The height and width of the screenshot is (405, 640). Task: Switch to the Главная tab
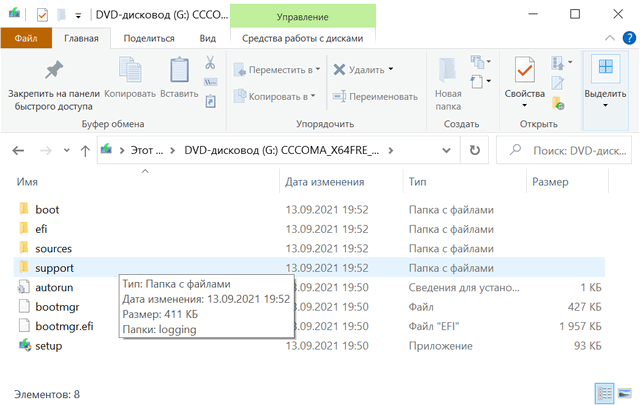[81, 38]
